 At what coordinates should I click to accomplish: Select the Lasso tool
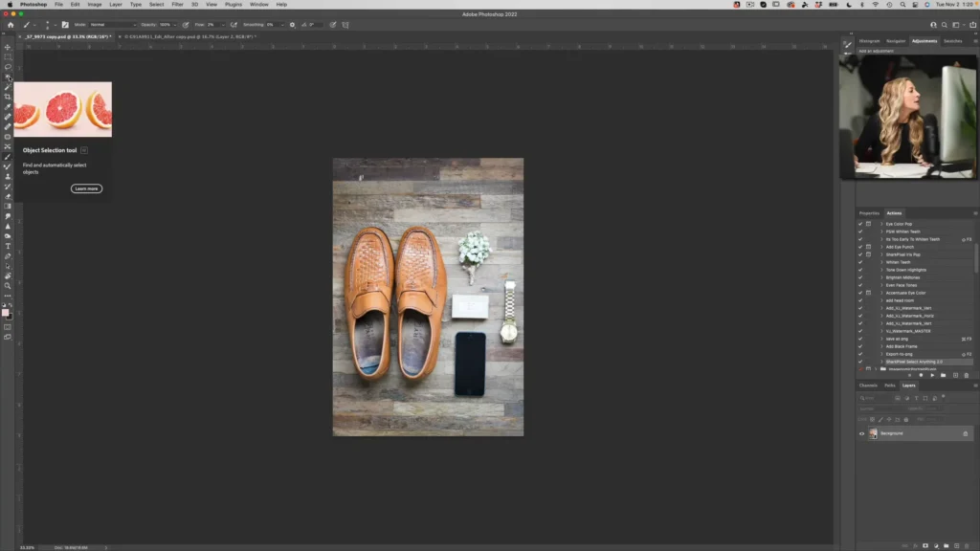point(8,67)
